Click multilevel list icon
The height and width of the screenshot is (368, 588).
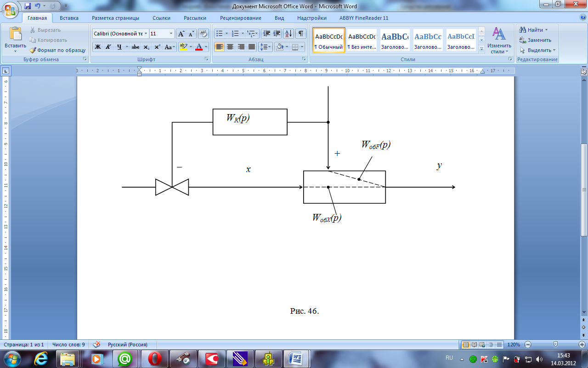(x=251, y=34)
